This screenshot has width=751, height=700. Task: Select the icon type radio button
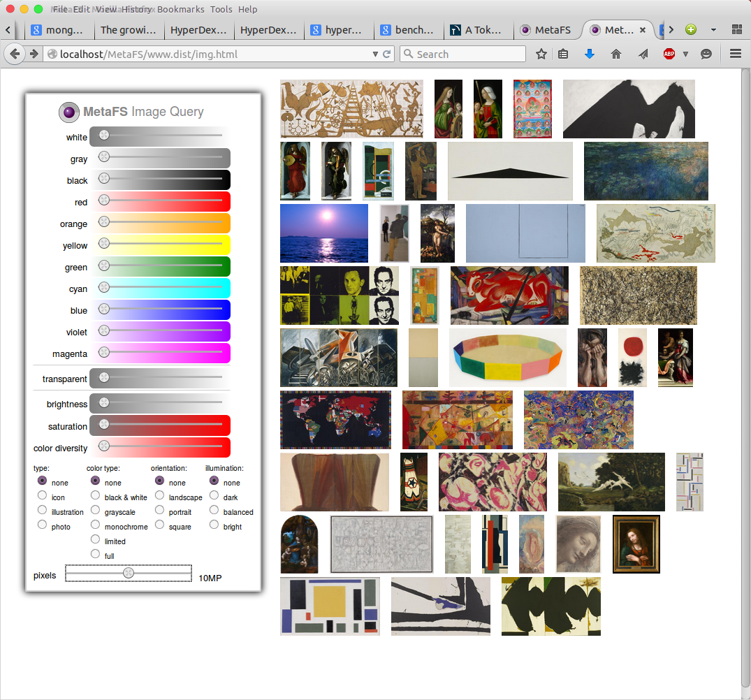pos(42,495)
